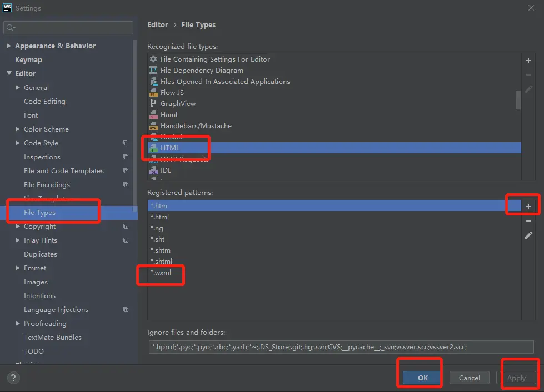
Task: Select the *.ng registered pattern
Action: click(334, 228)
